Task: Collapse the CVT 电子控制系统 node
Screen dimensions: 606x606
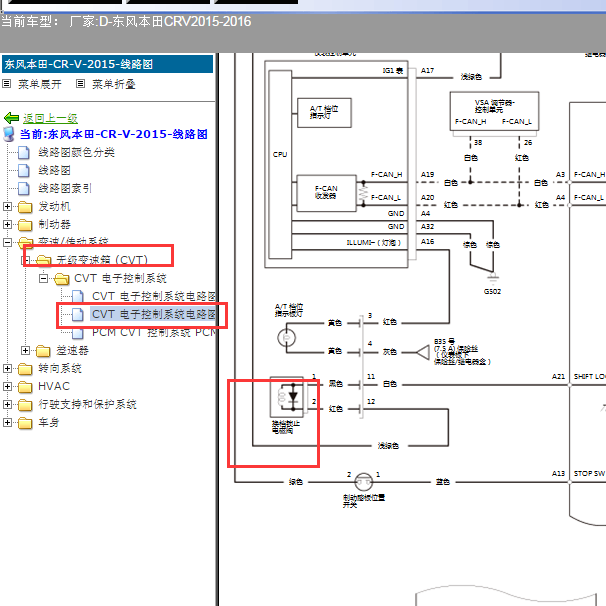Action: (43, 278)
